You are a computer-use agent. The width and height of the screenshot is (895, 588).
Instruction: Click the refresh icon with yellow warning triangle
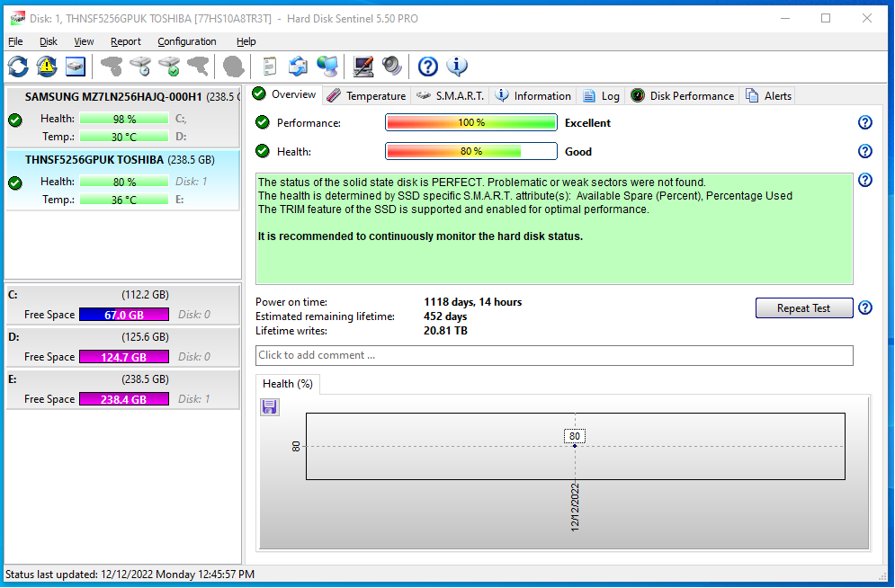pyautogui.click(x=46, y=66)
